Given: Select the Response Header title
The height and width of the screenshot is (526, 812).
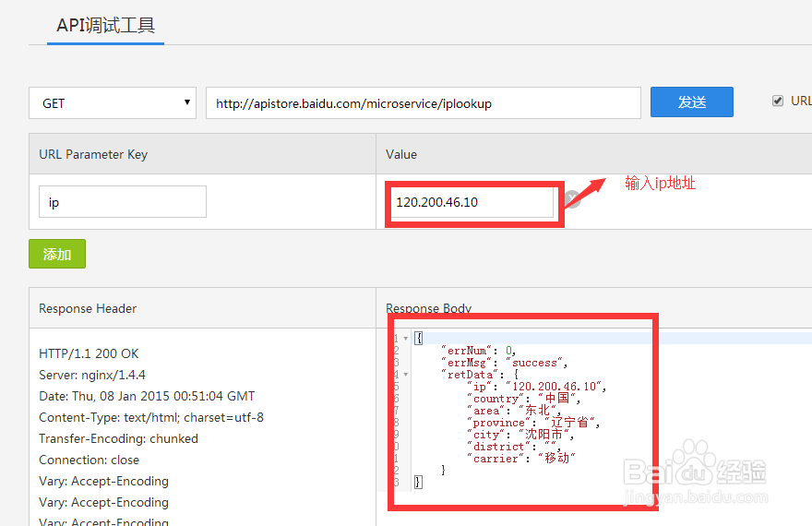Looking at the screenshot, I should [88, 308].
